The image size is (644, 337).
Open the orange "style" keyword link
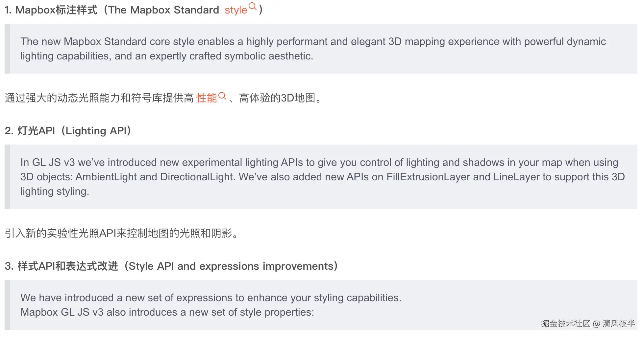(x=236, y=10)
